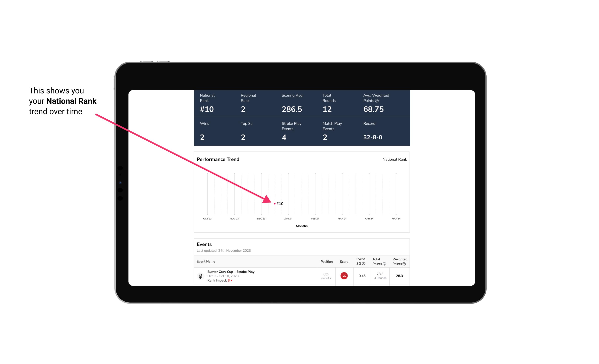Click the OCT 23 month marker on chart
This screenshot has width=599, height=364.
click(x=207, y=218)
